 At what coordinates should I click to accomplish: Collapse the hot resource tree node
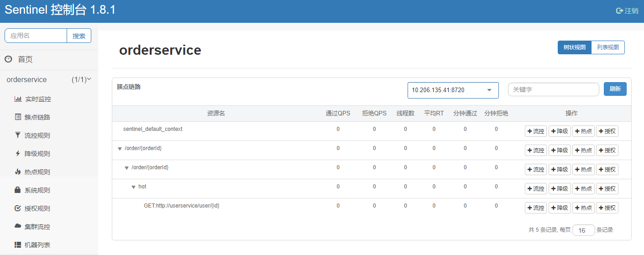[134, 187]
